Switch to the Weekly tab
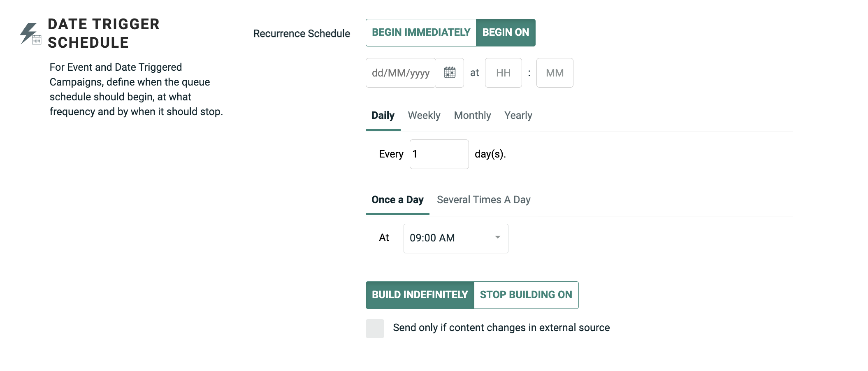Screen dimensions: 868x371 click(x=424, y=116)
